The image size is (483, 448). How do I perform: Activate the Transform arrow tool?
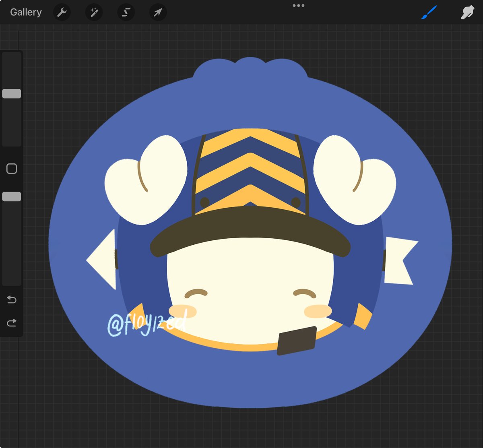click(158, 12)
